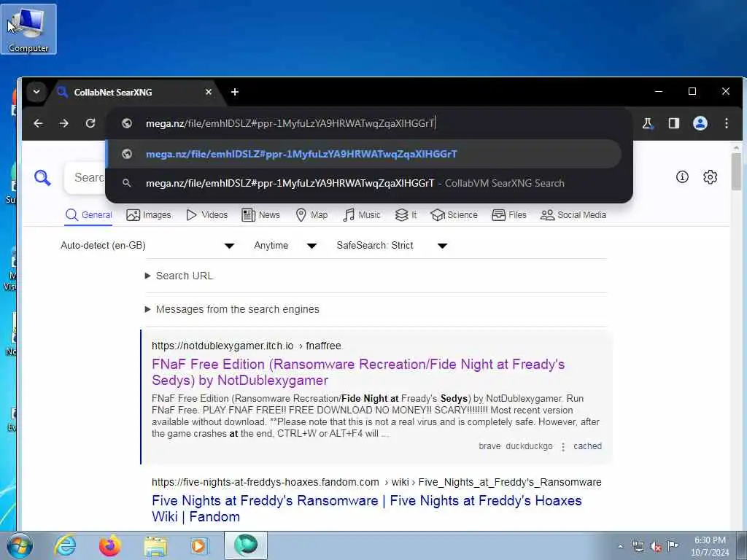Click the scrollbar up arrow

pyautogui.click(x=737, y=147)
